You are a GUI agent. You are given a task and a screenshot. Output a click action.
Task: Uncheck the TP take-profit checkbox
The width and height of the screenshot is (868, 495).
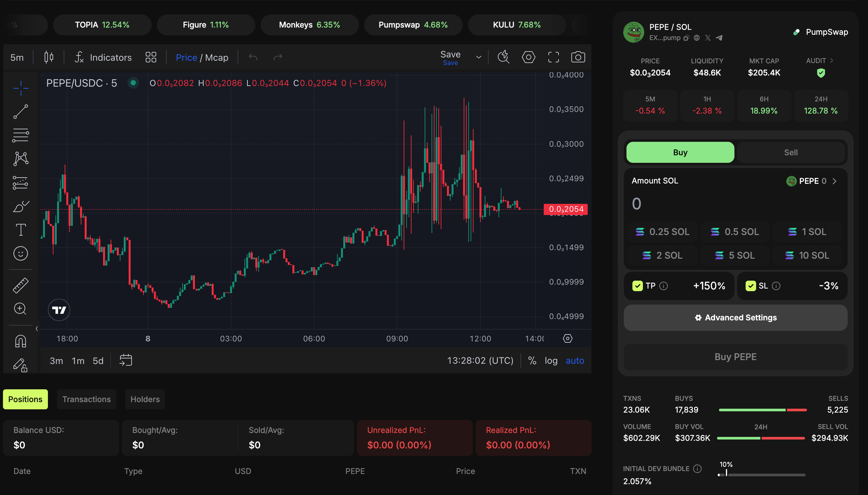[637, 286]
